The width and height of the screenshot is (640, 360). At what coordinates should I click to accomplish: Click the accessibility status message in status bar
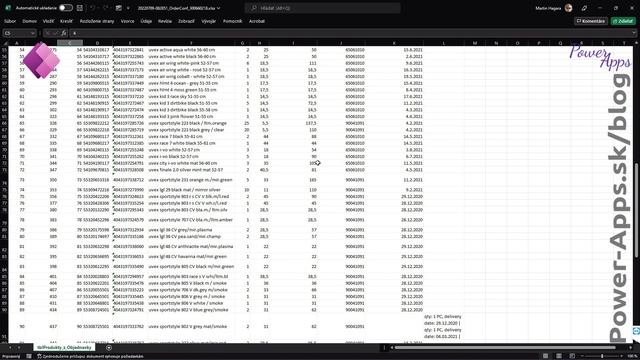(90, 356)
